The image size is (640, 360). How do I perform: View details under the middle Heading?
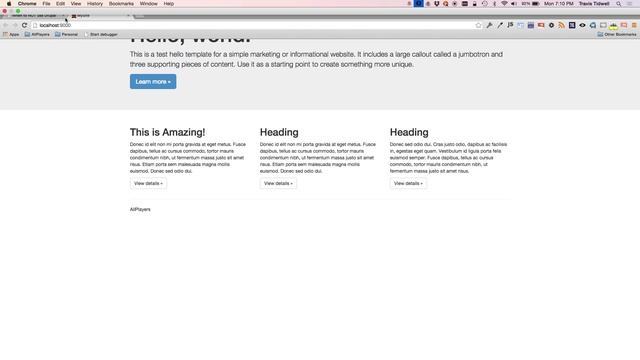(x=278, y=184)
